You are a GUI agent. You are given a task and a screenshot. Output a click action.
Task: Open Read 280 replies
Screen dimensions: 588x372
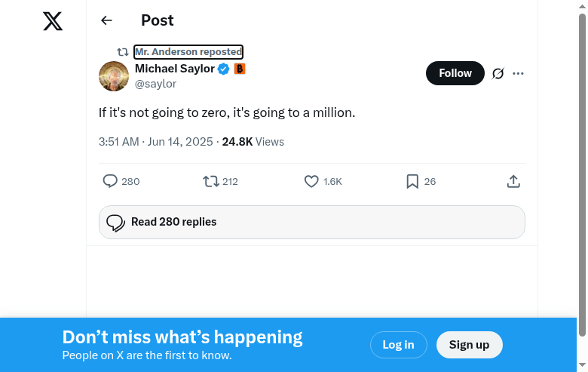tap(311, 223)
